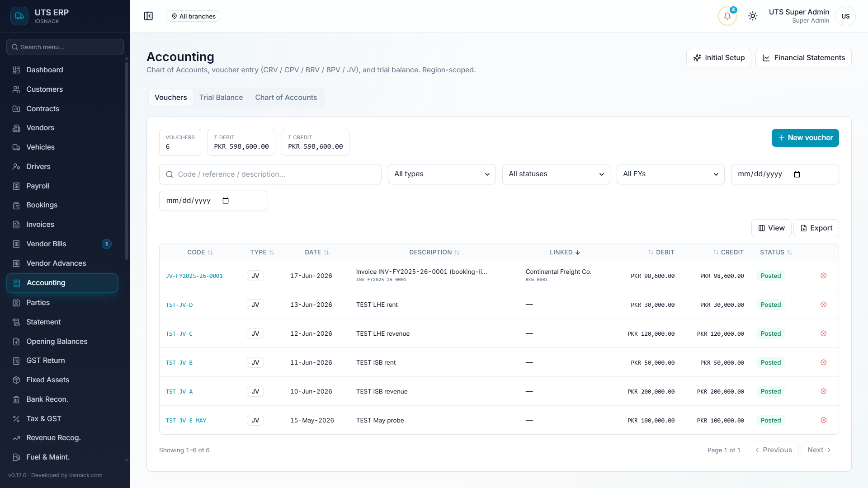Click the UTS ERP truck logo
This screenshot has height=488, width=868.
pos(19,16)
